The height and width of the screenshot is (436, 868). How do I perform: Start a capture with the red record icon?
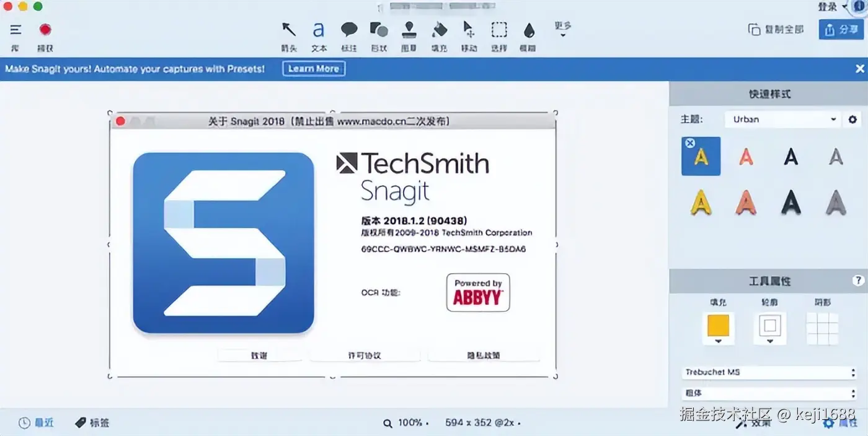coord(45,29)
